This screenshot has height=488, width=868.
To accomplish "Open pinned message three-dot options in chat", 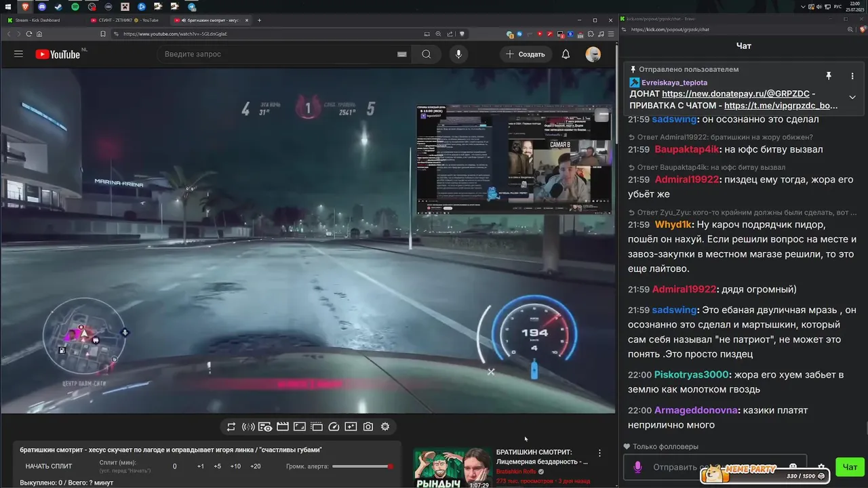I will 852,76.
